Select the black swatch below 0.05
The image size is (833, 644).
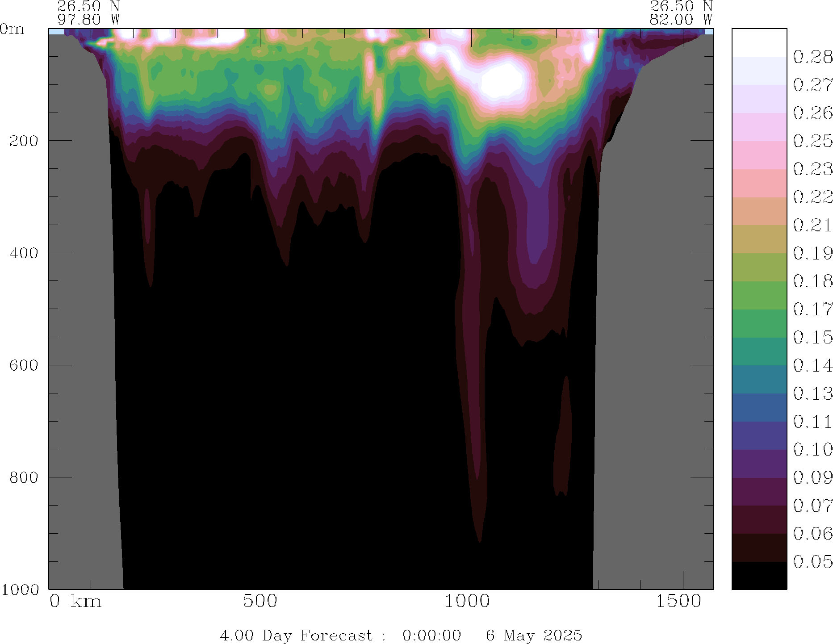click(x=759, y=575)
